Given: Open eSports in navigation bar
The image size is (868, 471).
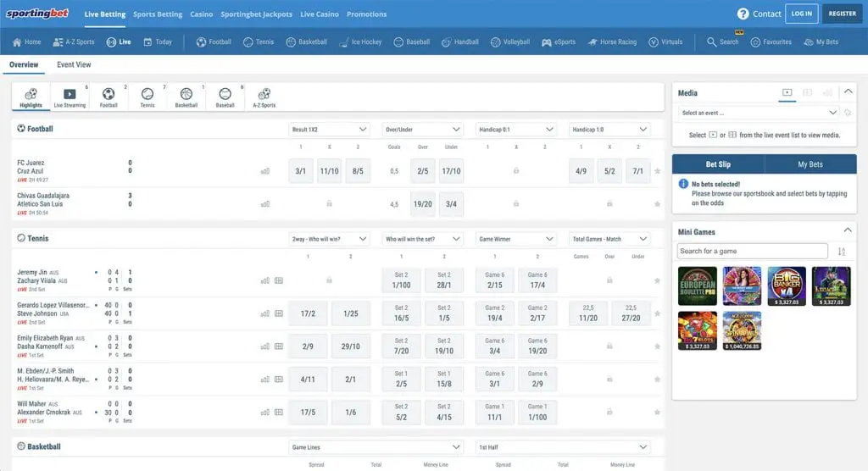Looking at the screenshot, I should click(559, 42).
